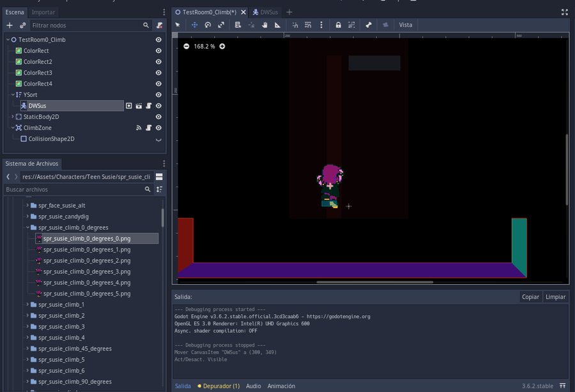Toggle visibility of ColorRect2 node
Screen dimensions: 575x392
point(158,61)
